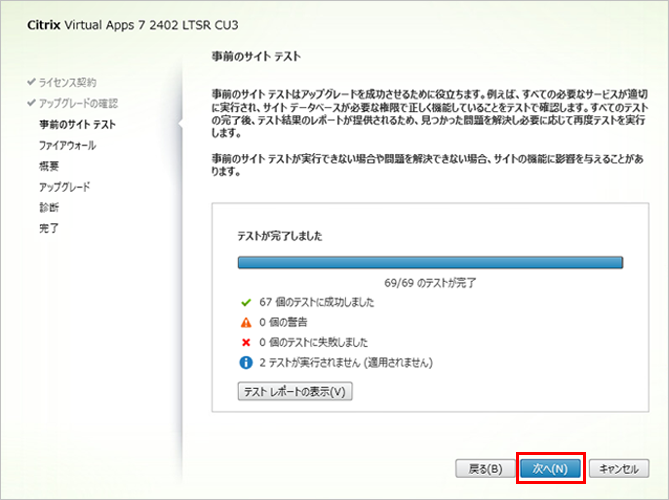This screenshot has height=500, width=669.
Task: Click the green checkmark success icon
Action: pyautogui.click(x=245, y=302)
